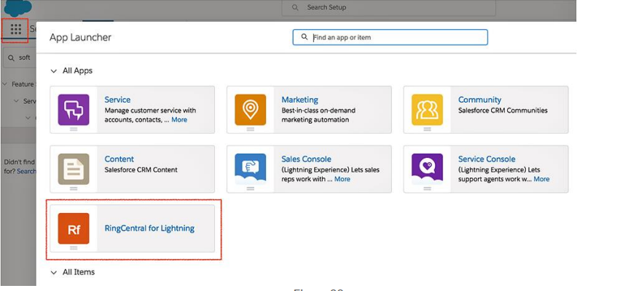Open the Service Console app icon
This screenshot has height=291, width=644.
[427, 169]
